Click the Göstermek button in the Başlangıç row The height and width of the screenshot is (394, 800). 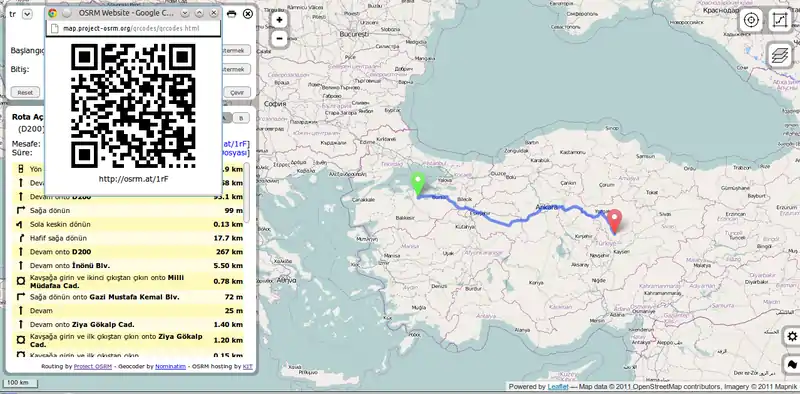(x=236, y=50)
